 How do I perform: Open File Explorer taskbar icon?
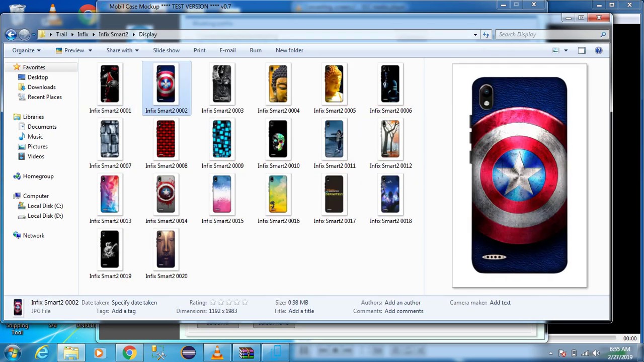click(x=71, y=353)
